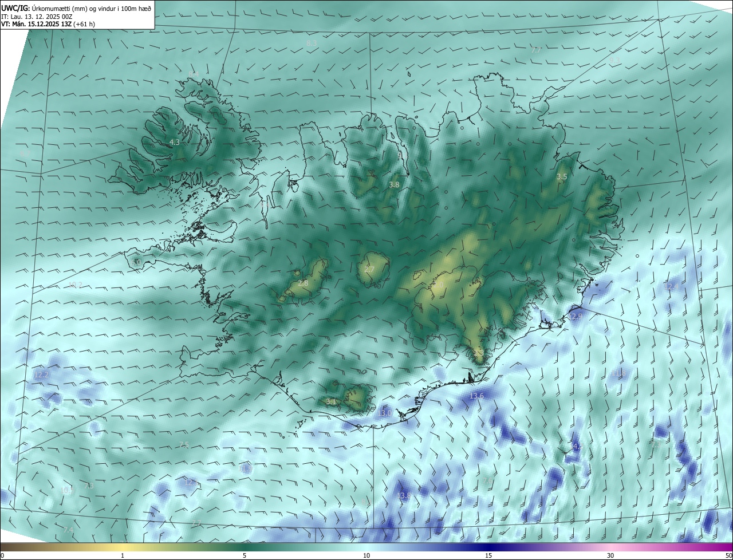
Task: Select the 3.8 value in north Iceland
Action: coord(394,185)
